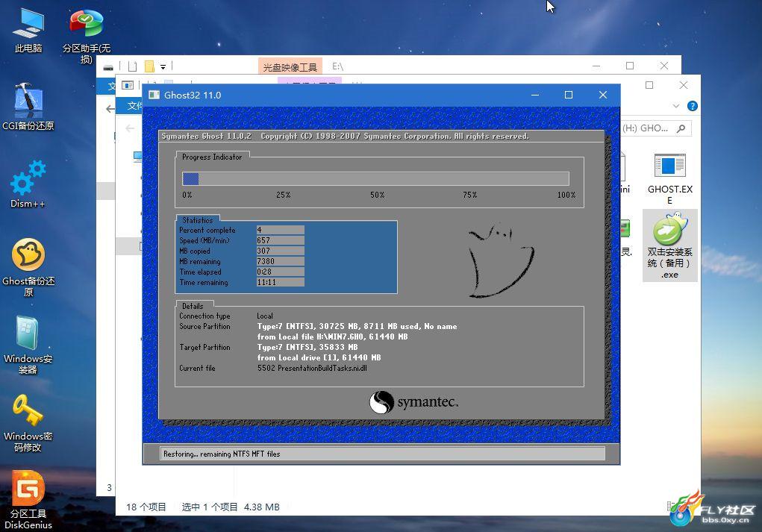Open quick access toolbar dropdown in E:\ window
This screenshot has width=762, height=532.
point(163,67)
